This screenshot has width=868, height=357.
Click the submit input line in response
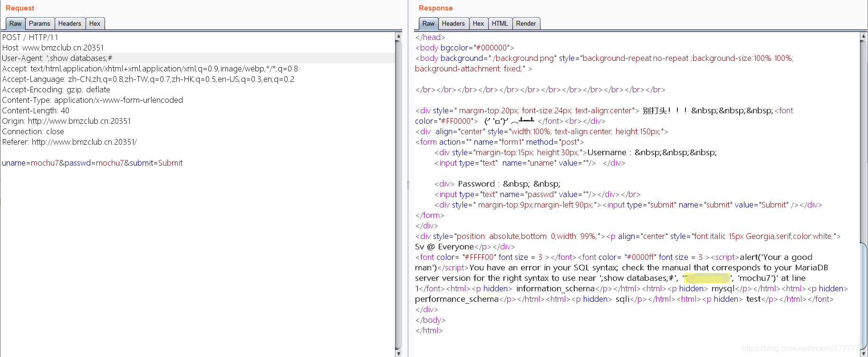(628, 205)
